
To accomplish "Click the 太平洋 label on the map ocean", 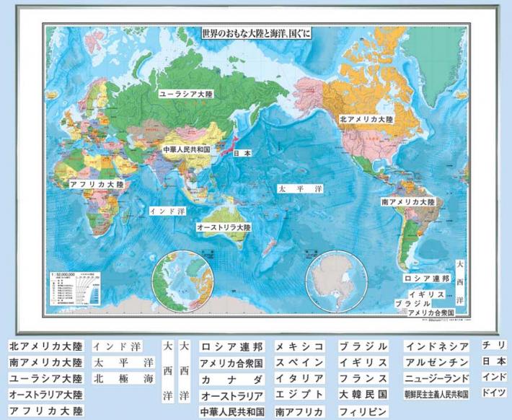I will [x=299, y=188].
